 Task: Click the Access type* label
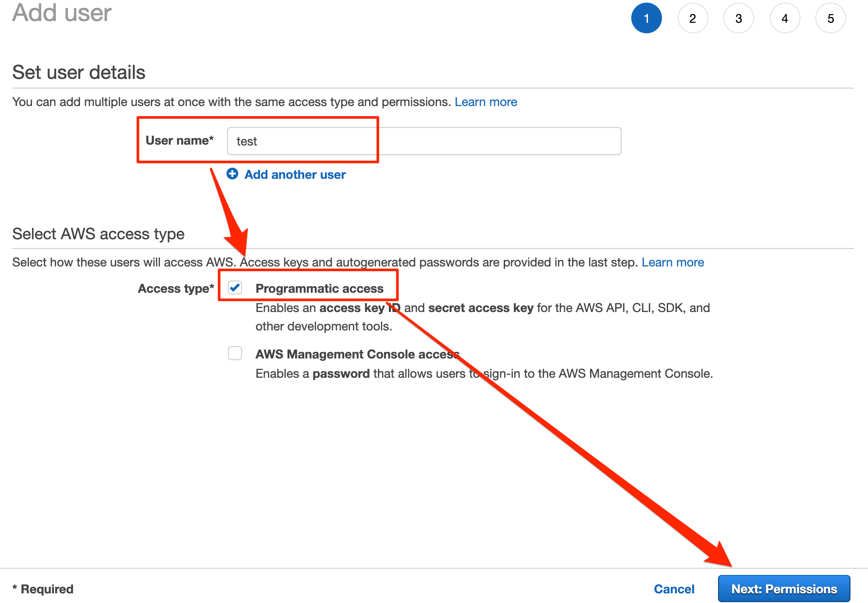(x=176, y=288)
